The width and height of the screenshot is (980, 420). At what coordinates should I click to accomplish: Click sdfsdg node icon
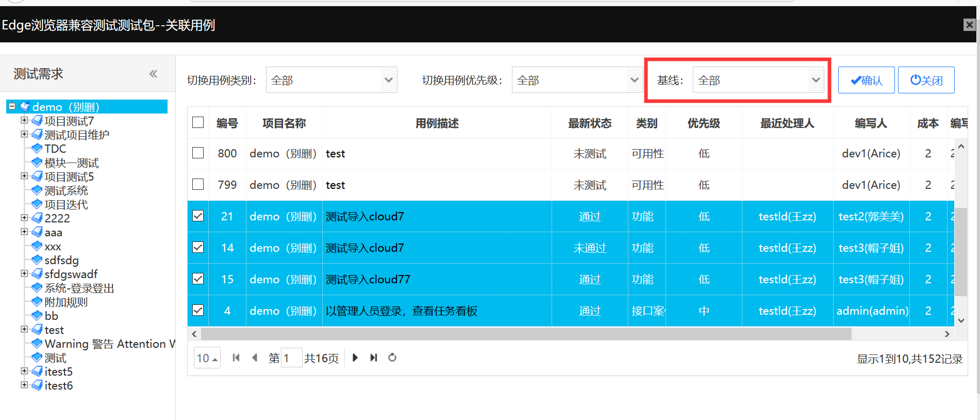click(x=37, y=260)
